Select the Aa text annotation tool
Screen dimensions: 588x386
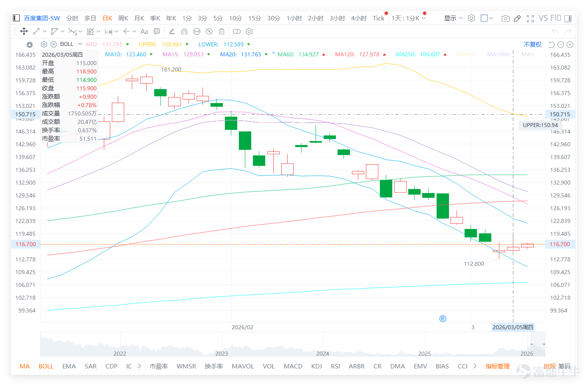click(144, 32)
